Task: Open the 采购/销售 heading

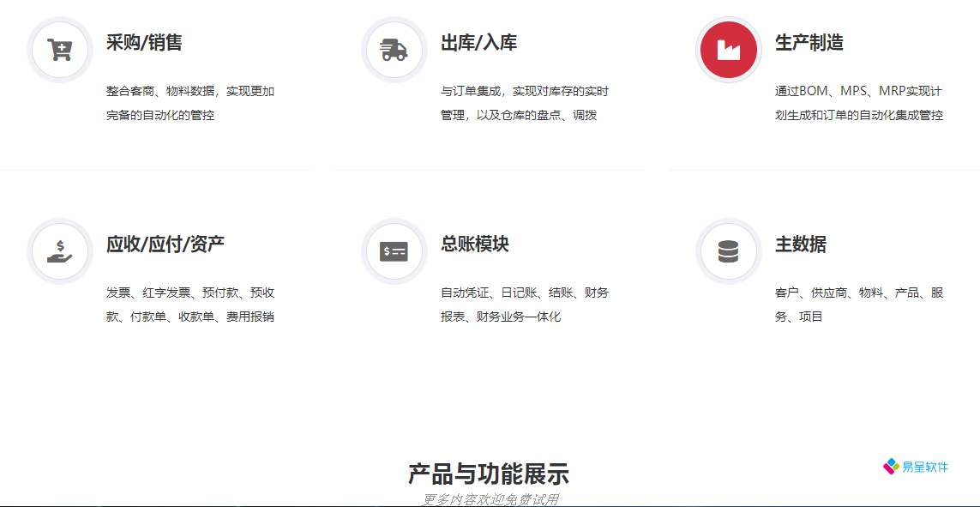Action: click(x=144, y=43)
